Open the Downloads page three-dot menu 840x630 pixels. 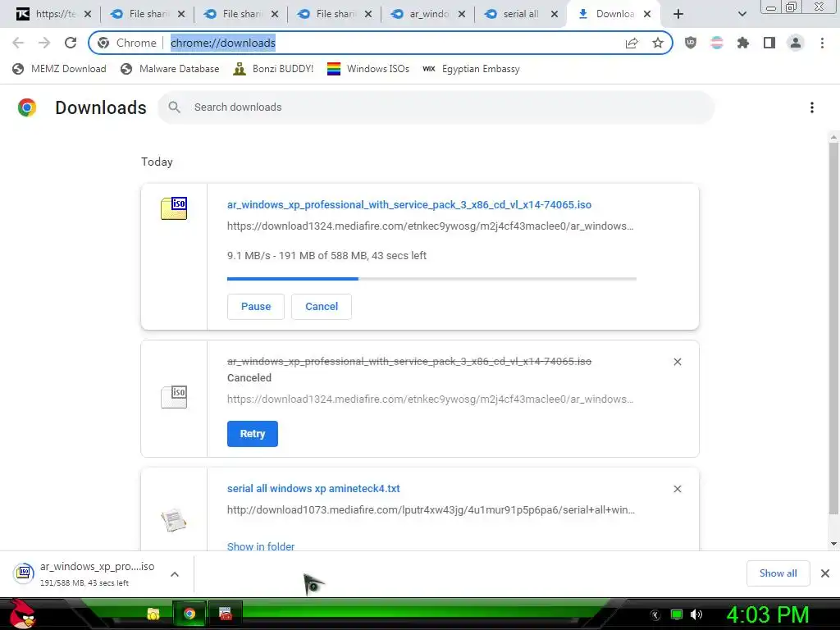click(x=812, y=107)
